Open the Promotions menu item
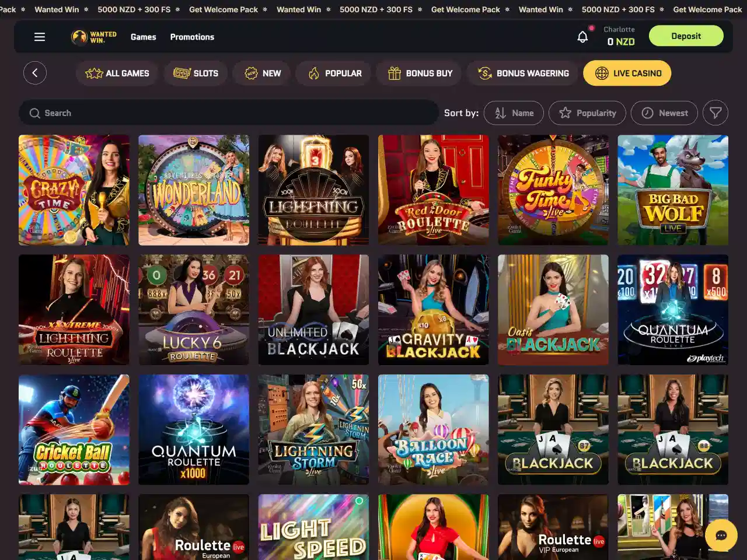The width and height of the screenshot is (747, 560). click(192, 37)
